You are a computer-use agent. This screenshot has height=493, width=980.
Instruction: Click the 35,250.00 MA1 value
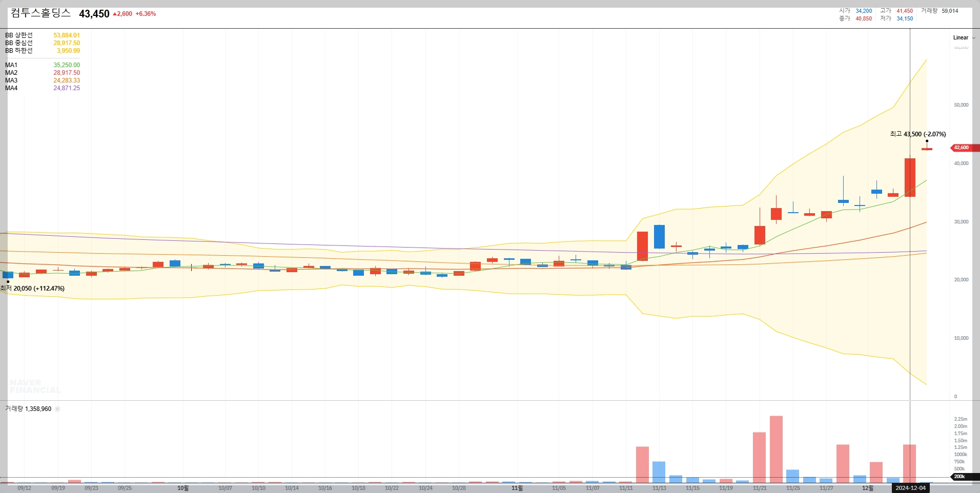[67, 65]
